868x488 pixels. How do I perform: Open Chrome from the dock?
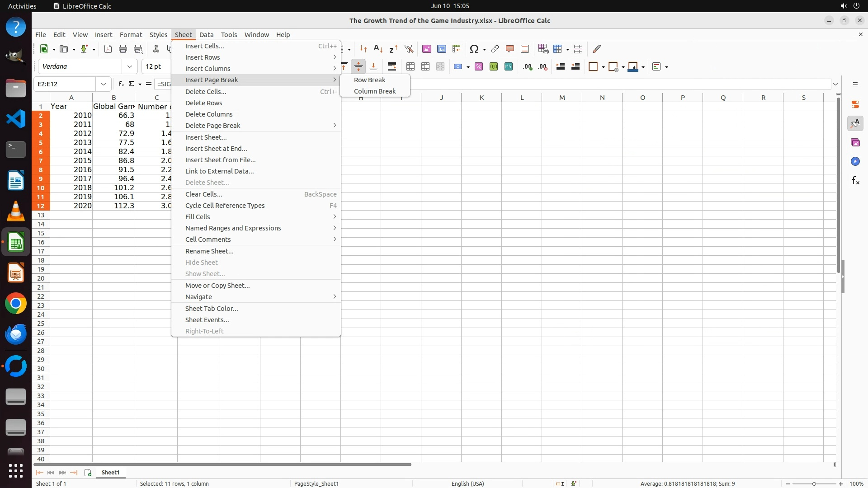coord(16,304)
